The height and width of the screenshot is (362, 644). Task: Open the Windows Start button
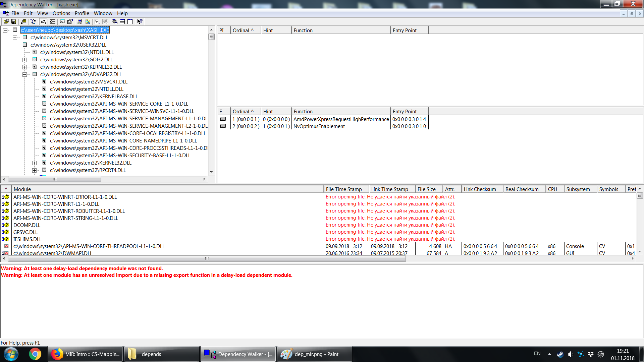point(11,354)
